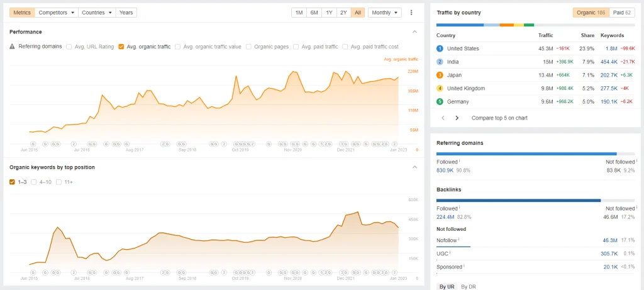
Task: Click info icon next to Backlinks Followed
Action: (459, 208)
